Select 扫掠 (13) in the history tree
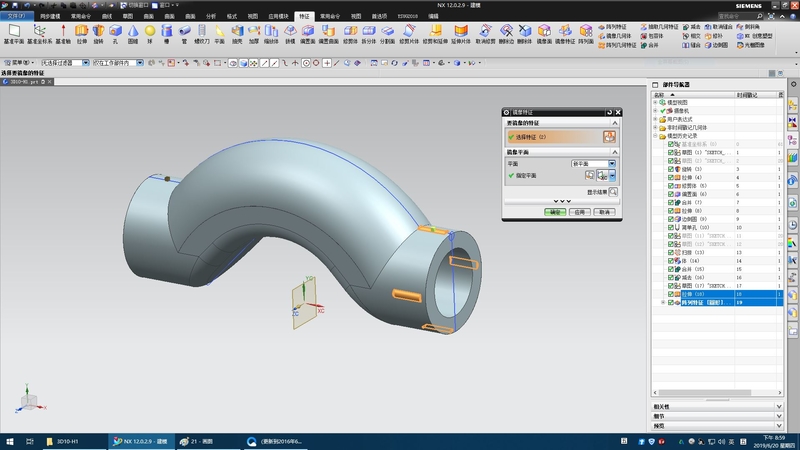 [692, 254]
